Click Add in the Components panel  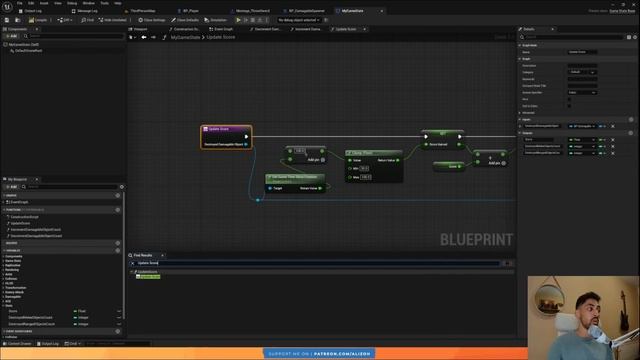coord(11,36)
